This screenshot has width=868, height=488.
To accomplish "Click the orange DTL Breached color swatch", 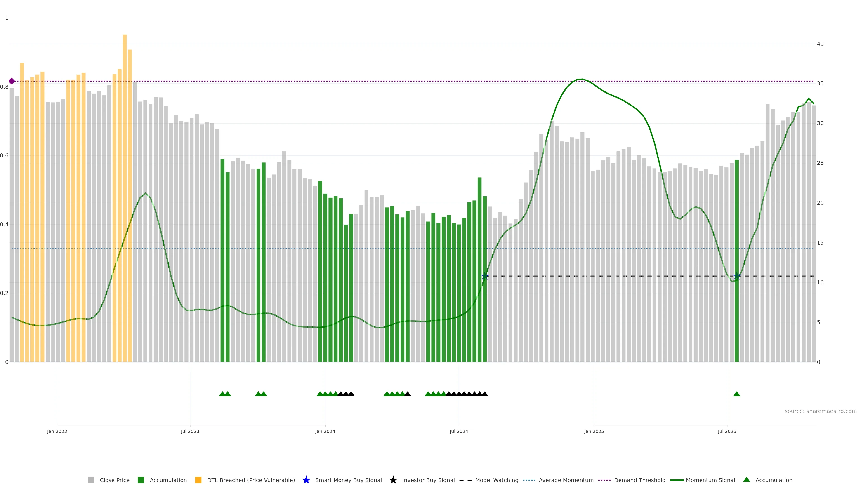I will click(198, 480).
